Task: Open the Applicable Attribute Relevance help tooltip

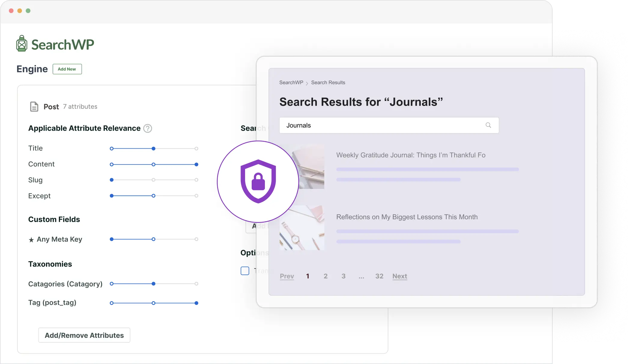Action: 147,128
